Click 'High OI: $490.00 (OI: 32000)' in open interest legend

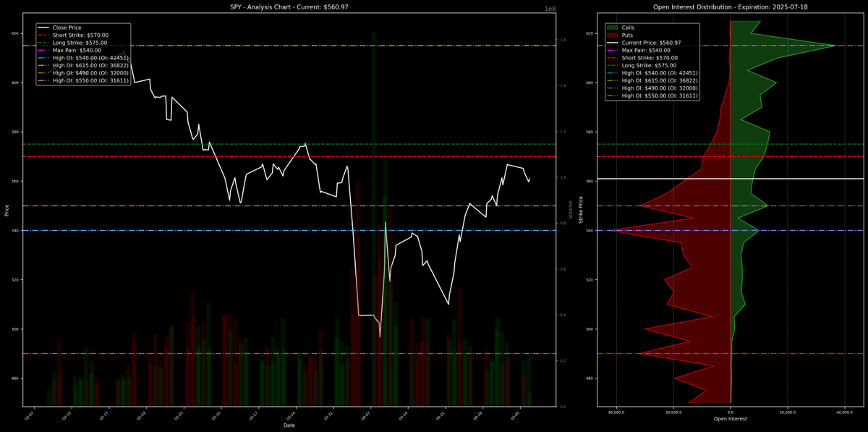659,88
